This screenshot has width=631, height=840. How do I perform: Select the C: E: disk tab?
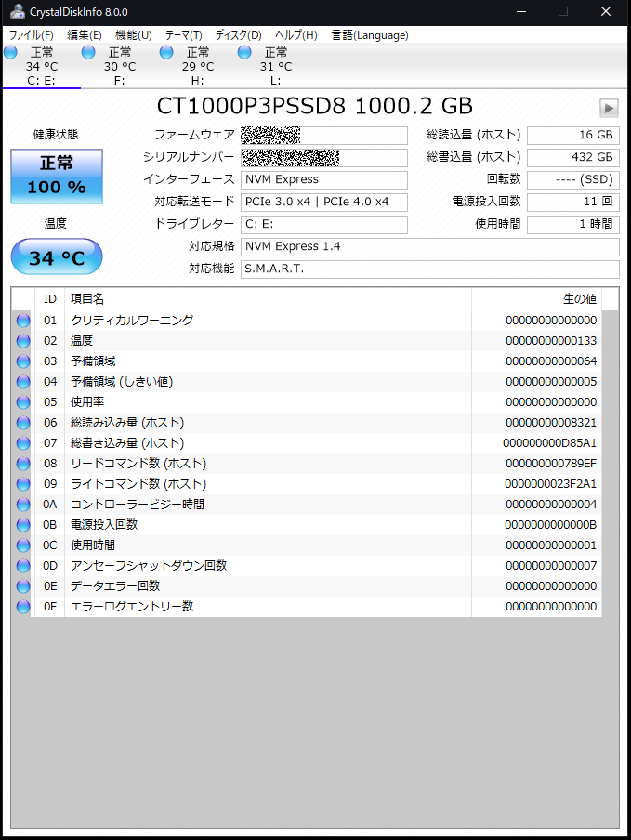[42, 66]
